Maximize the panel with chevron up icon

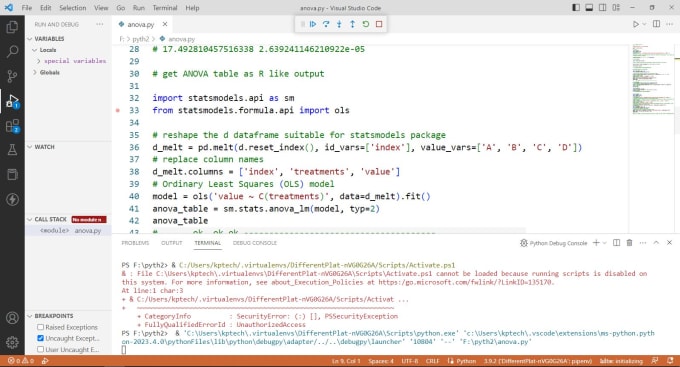point(656,243)
